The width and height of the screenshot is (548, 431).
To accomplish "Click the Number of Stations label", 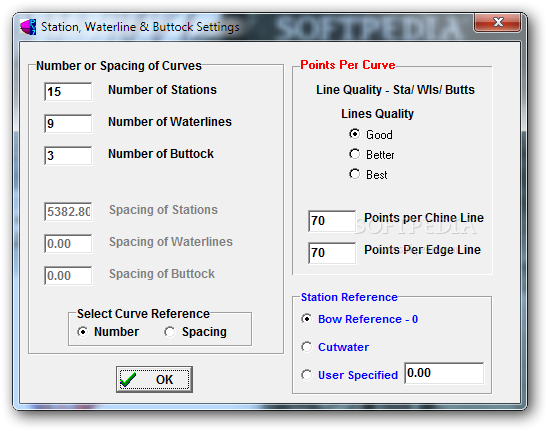I will pos(162,90).
